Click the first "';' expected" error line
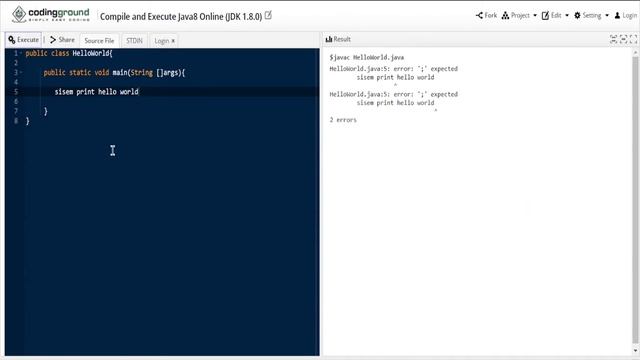Screen dimensions: 640x360 click(x=393, y=69)
